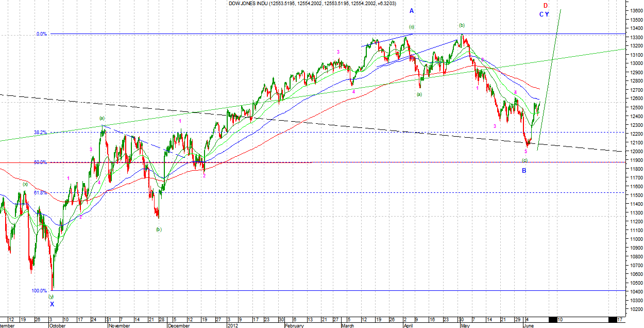Image resolution: width=644 pixels, height=328 pixels.
Task: Click the 0.0% Fibonacci level label
Action: click(x=42, y=34)
